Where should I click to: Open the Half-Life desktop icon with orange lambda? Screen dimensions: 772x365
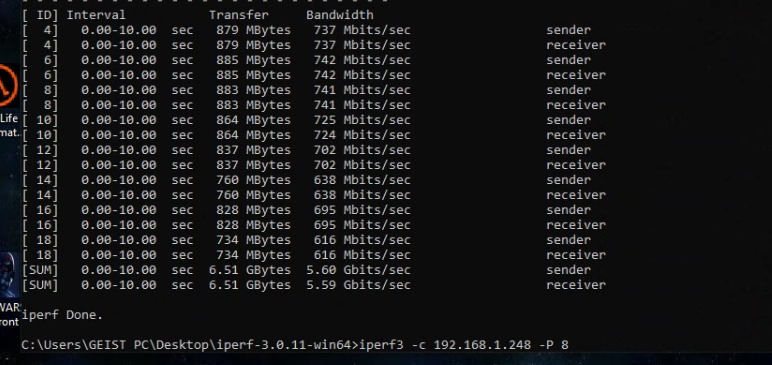pos(9,87)
